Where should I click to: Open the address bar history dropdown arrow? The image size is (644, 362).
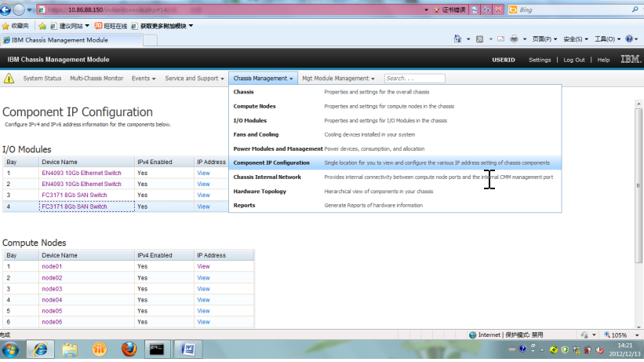(x=426, y=10)
